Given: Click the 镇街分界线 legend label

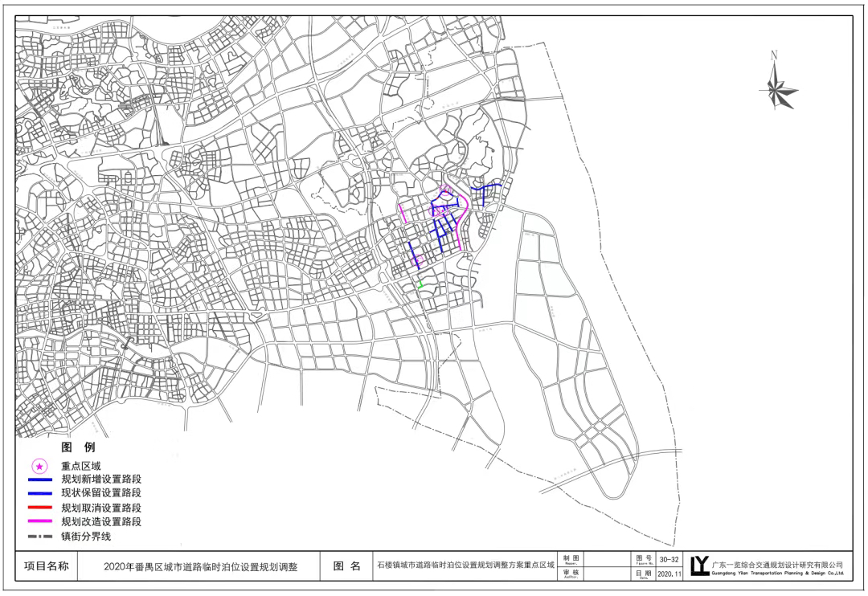Looking at the screenshot, I should [86, 536].
